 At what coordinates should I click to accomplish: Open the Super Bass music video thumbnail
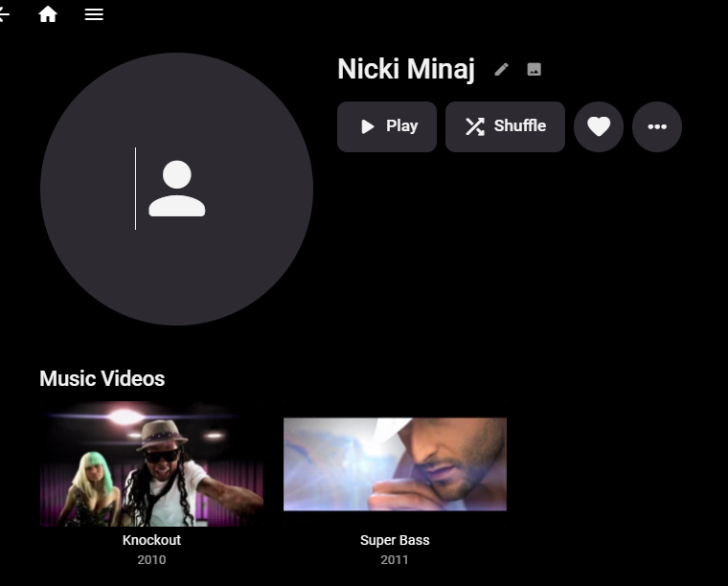pyautogui.click(x=395, y=464)
